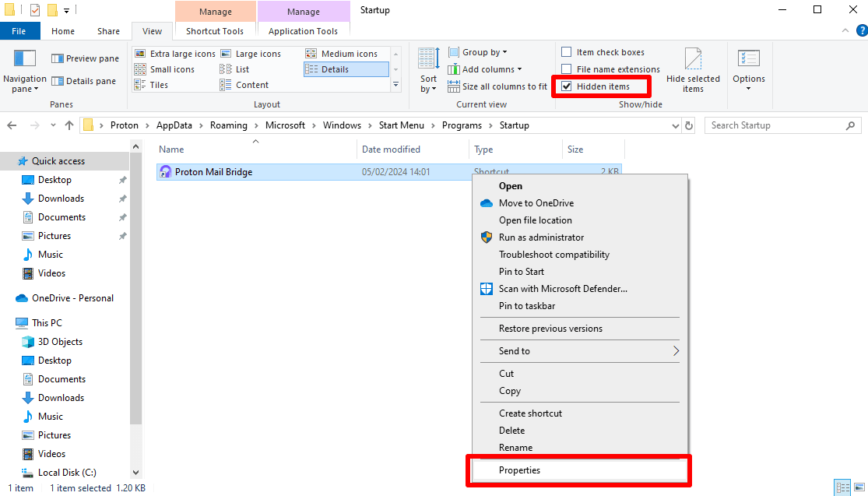Choose Move to OneDrive
The image size is (868, 496).
pos(580,203)
